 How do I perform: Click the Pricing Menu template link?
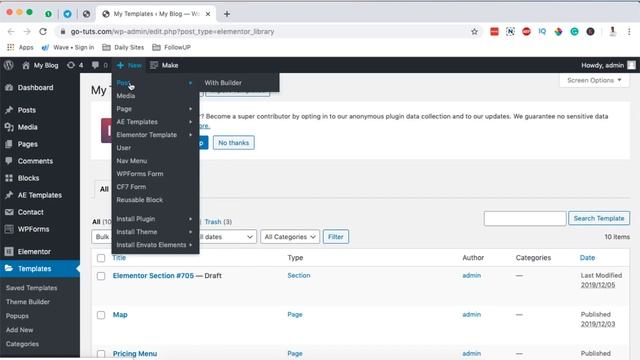pyautogui.click(x=135, y=353)
